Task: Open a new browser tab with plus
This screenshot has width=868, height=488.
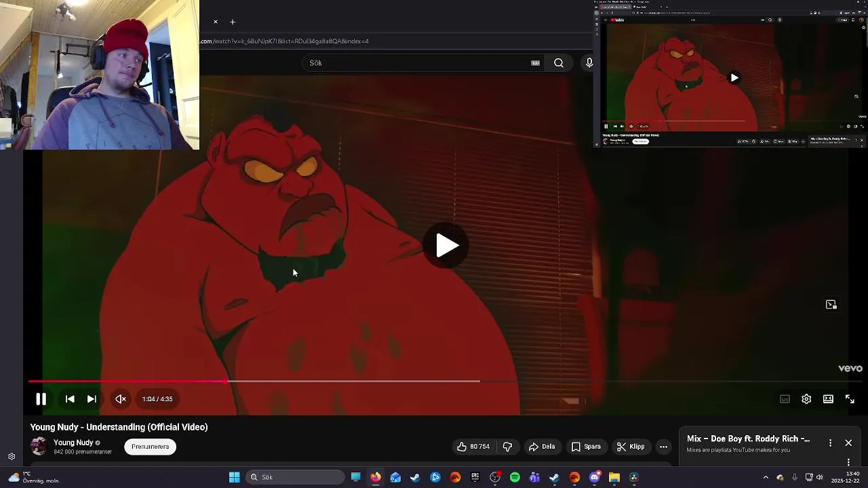Action: [x=233, y=22]
